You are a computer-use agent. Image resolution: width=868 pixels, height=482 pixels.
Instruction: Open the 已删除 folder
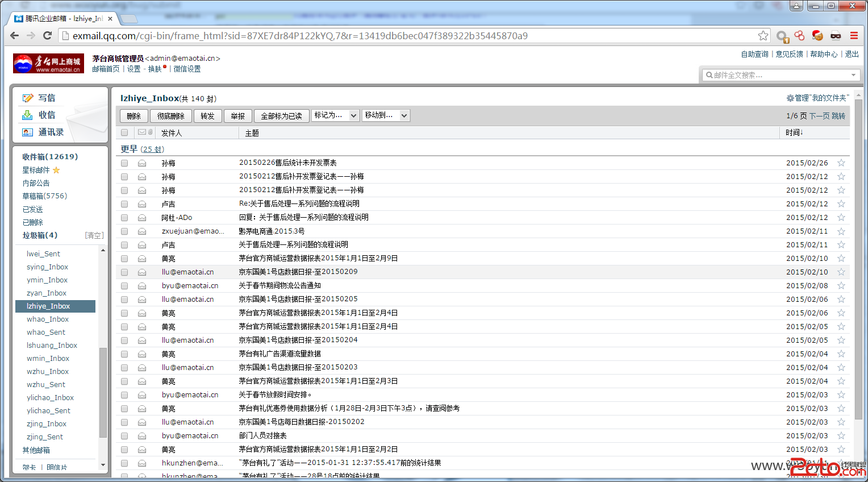click(x=32, y=222)
